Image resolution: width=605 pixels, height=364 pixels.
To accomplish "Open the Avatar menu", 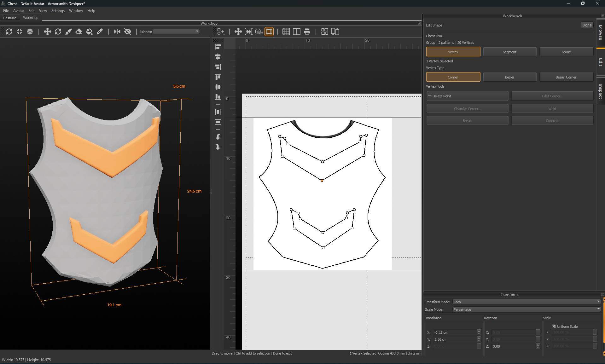I will coord(19,11).
